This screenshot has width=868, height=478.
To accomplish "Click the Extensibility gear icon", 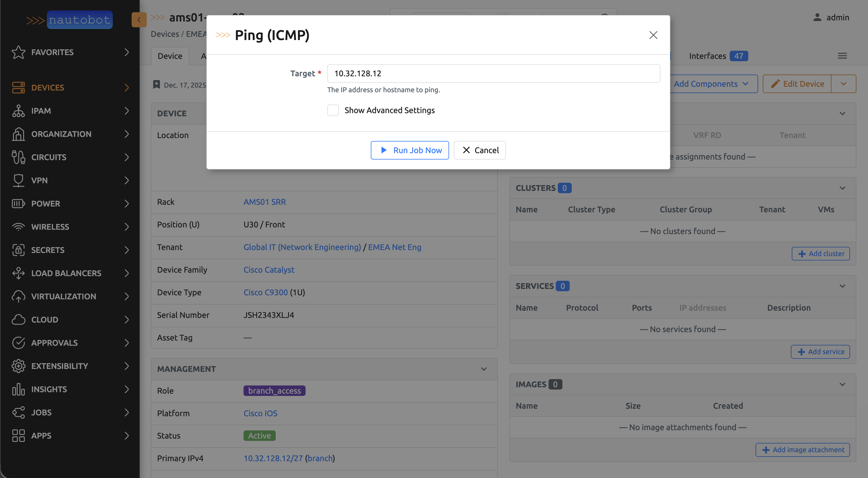I will [18, 366].
